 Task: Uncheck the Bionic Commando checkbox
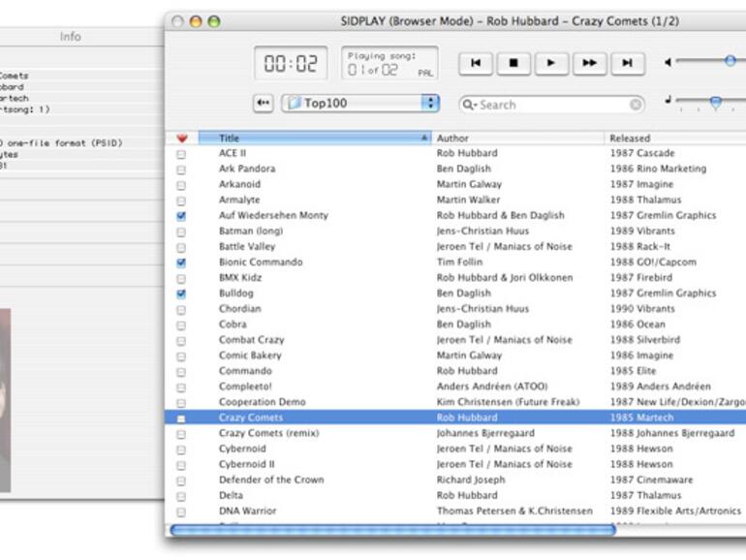[x=181, y=263]
